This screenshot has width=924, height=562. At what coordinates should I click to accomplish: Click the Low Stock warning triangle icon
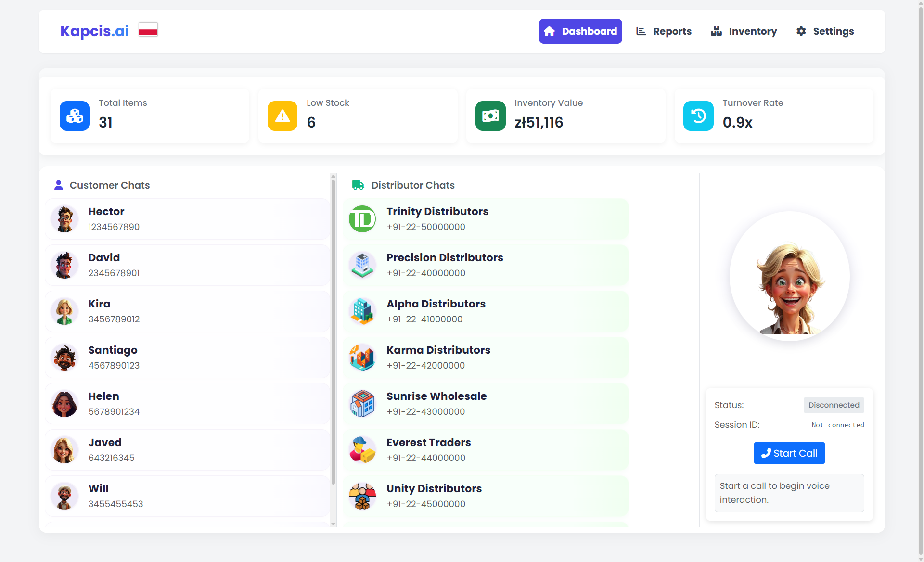coord(282,115)
